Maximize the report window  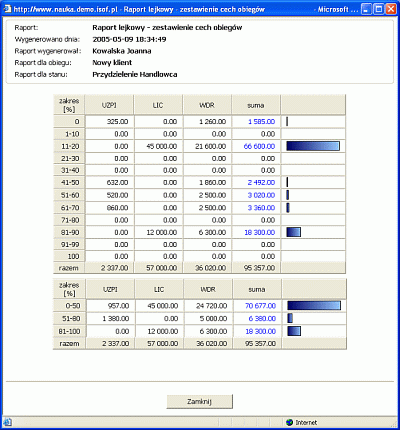[379, 9]
